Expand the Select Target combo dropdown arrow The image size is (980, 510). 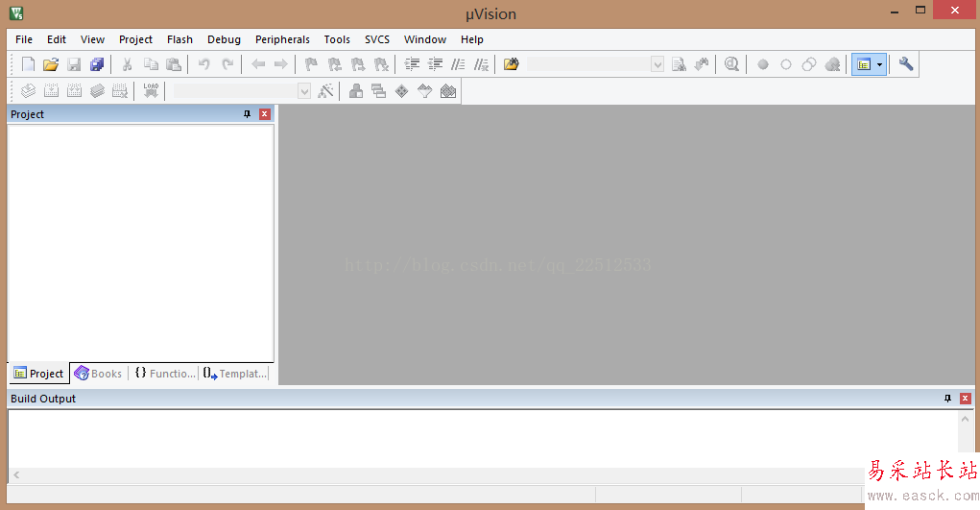pyautogui.click(x=304, y=90)
